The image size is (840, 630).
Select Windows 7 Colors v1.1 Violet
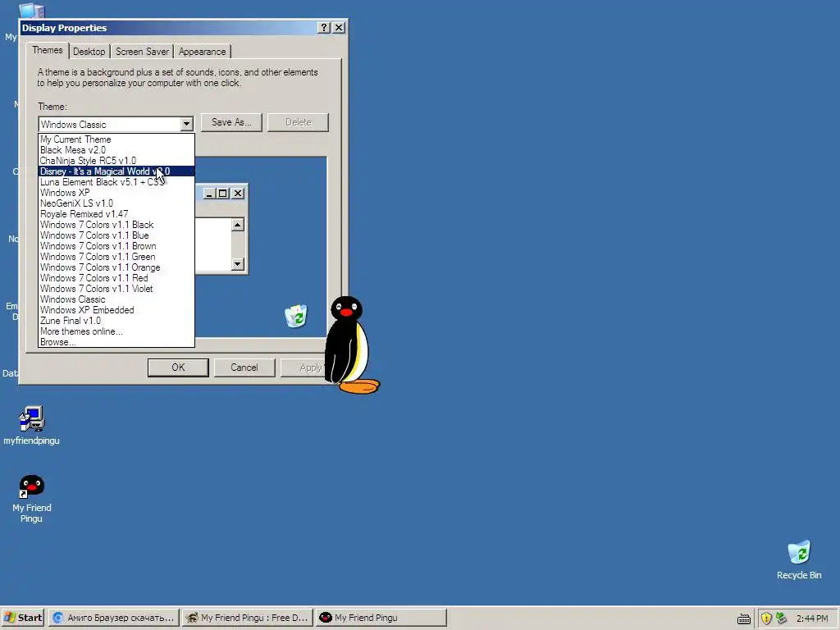(x=116, y=289)
